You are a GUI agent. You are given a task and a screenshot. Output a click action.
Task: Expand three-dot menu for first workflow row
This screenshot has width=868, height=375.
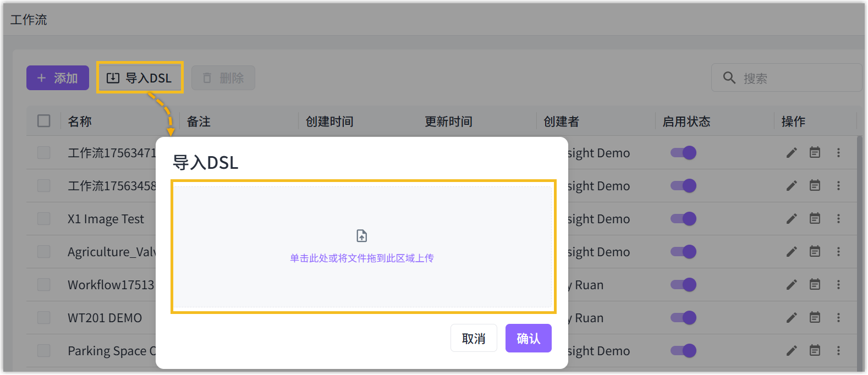tap(838, 153)
